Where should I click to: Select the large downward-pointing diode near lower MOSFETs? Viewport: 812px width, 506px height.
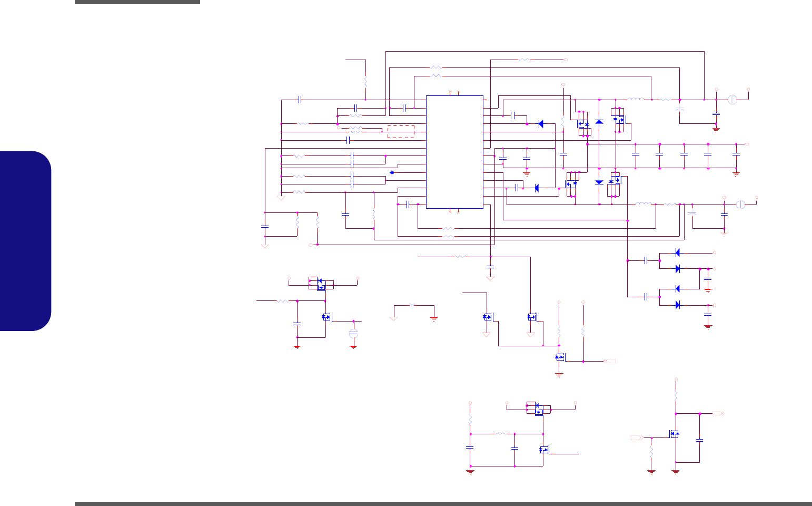(x=599, y=182)
